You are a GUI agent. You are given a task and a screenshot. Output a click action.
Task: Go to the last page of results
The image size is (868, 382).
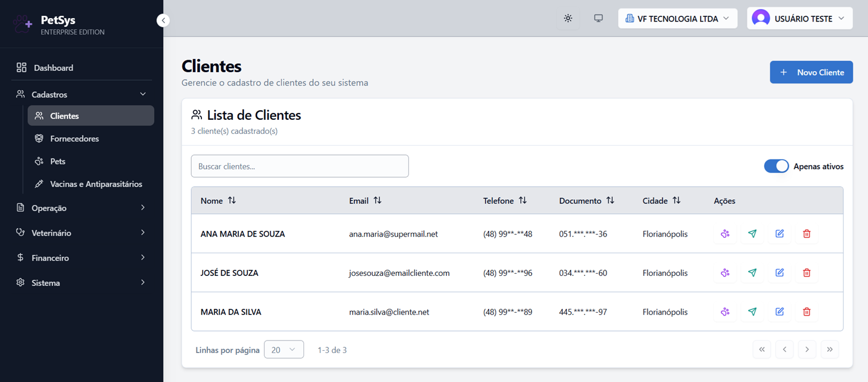(x=829, y=350)
